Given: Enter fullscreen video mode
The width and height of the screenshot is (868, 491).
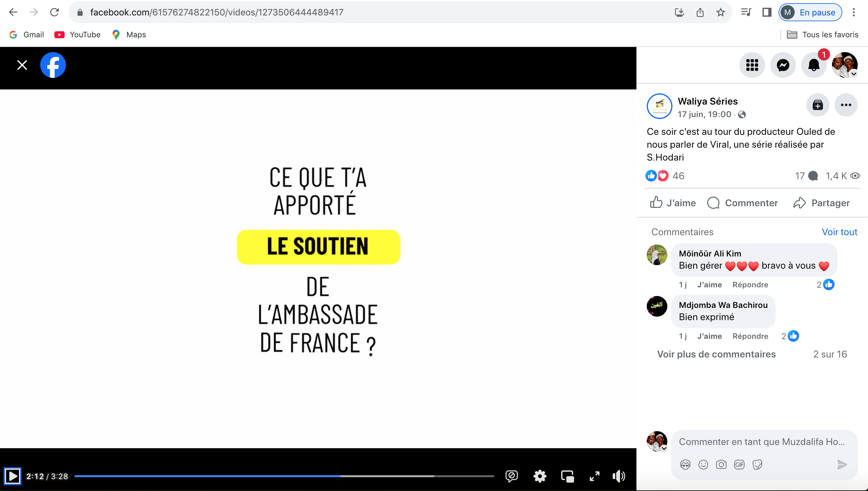Looking at the screenshot, I should pos(594,476).
